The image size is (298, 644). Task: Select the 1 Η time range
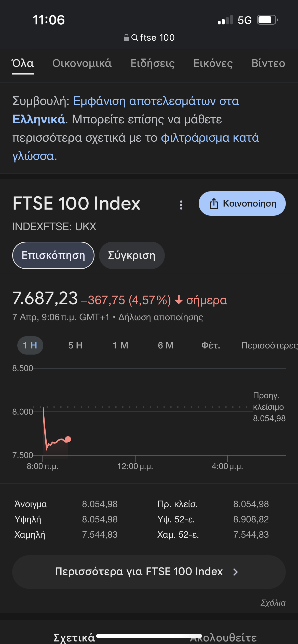30,345
